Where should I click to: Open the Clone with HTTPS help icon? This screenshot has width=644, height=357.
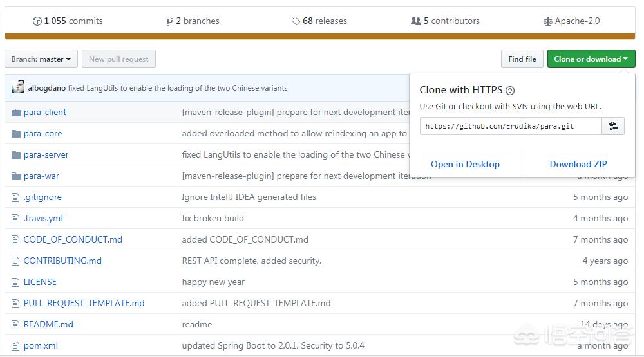(509, 91)
